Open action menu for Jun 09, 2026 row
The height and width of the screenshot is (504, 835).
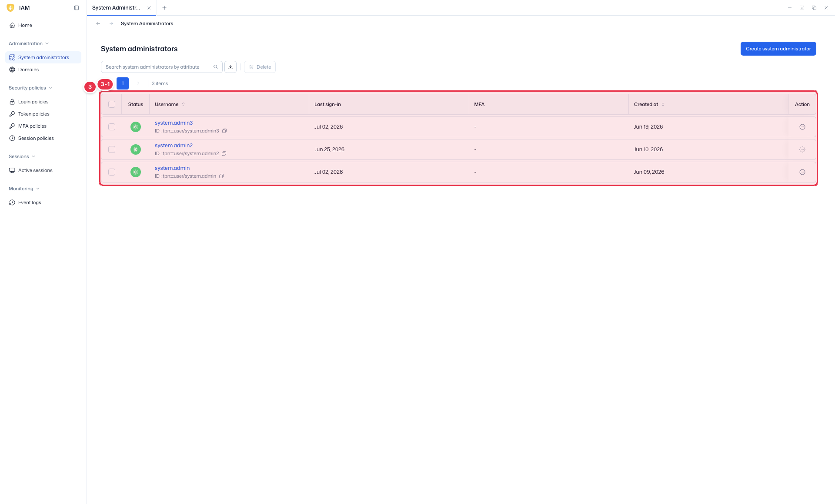802,172
